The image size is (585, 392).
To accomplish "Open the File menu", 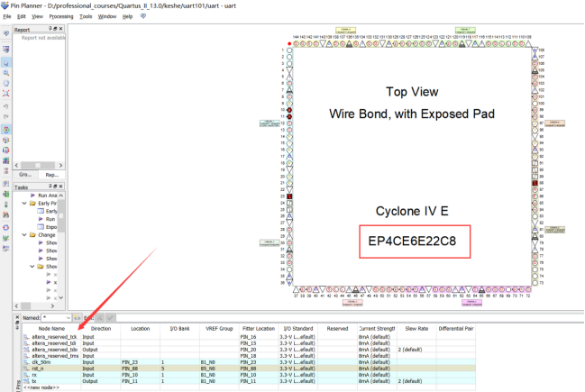I will [x=7, y=16].
